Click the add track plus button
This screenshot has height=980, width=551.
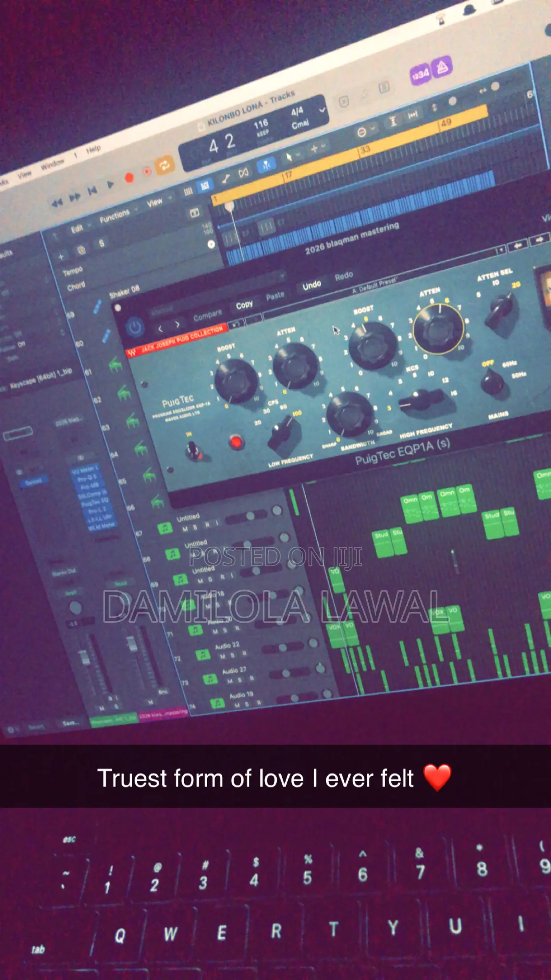[61, 257]
